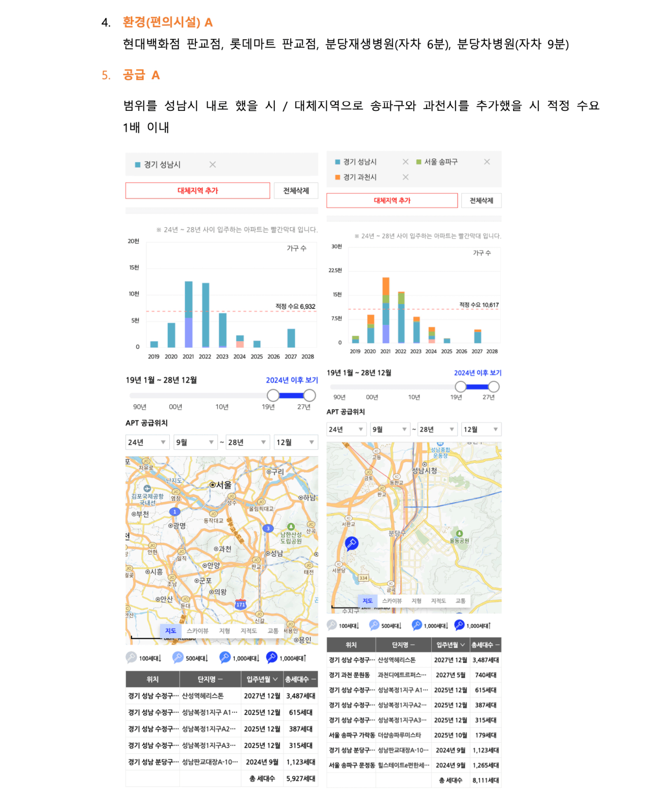
Task: Click 남한산성 도립공원 park marker on left map
Action: click(291, 527)
